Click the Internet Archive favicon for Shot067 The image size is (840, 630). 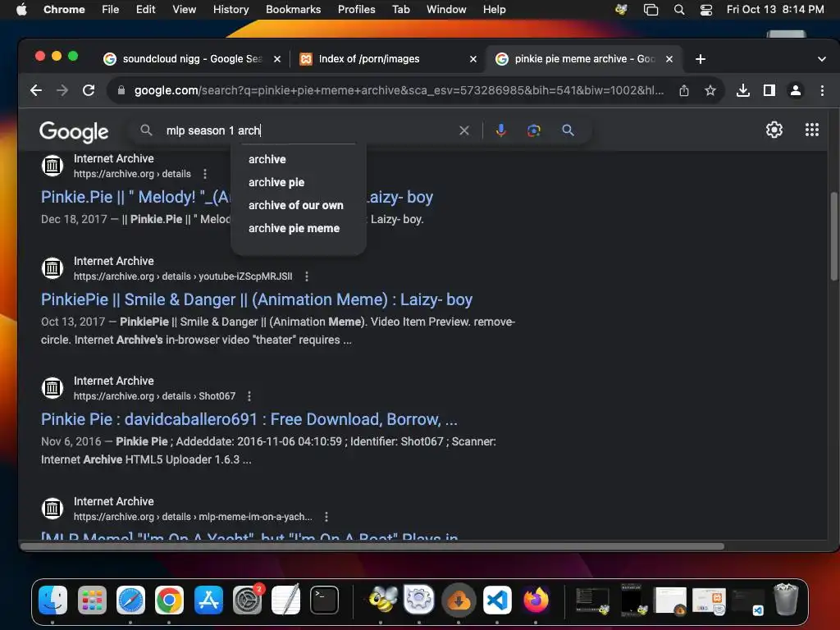52,387
